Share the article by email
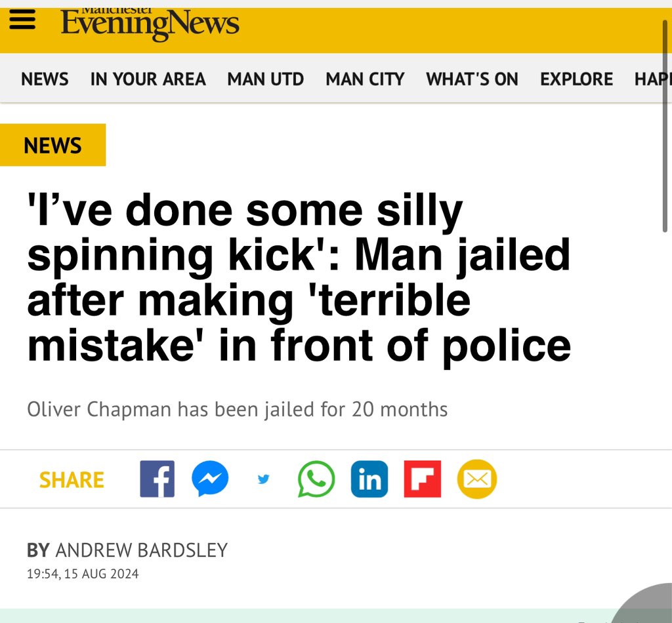 (476, 479)
